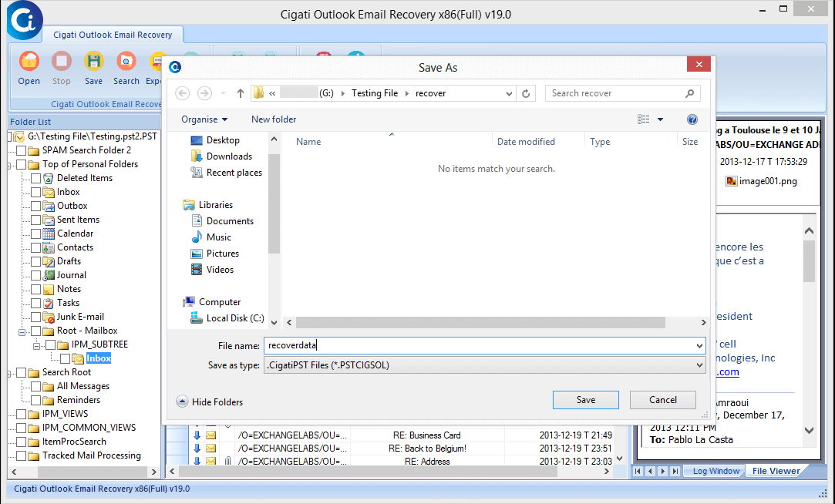Collapse the IPM_SUBTREE tree node

[37, 345]
